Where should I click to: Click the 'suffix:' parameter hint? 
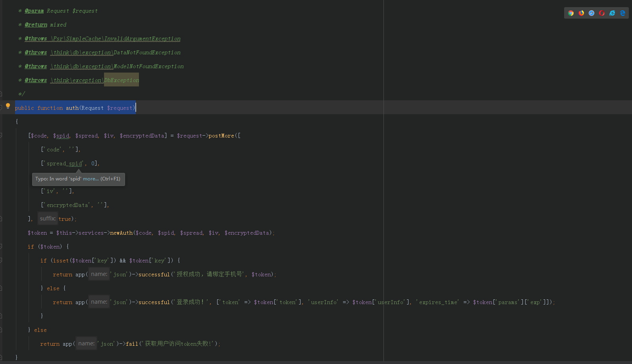coord(48,218)
